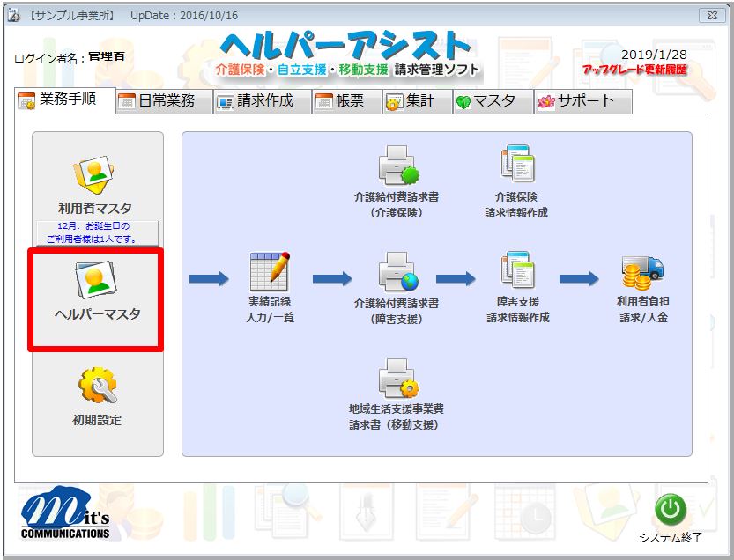Click 介護給付費請求書（障害支援） printer icon
The height and width of the screenshot is (560, 734).
point(397,272)
